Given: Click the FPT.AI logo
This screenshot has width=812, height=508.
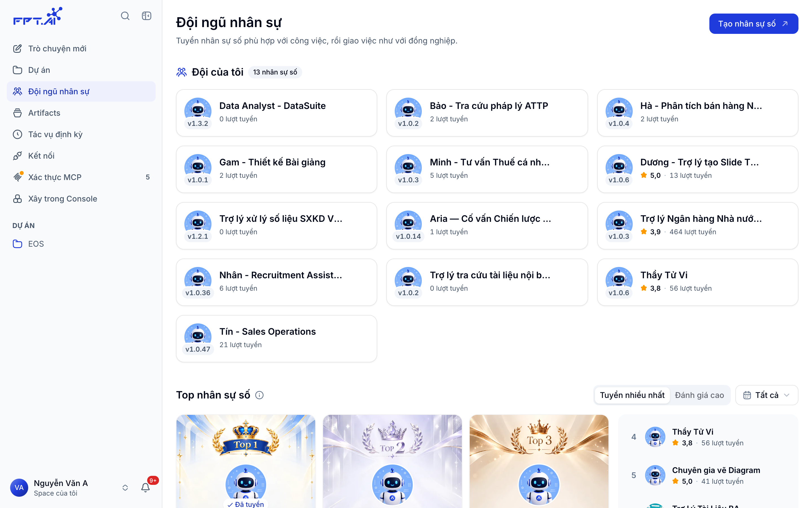Looking at the screenshot, I should point(37,16).
